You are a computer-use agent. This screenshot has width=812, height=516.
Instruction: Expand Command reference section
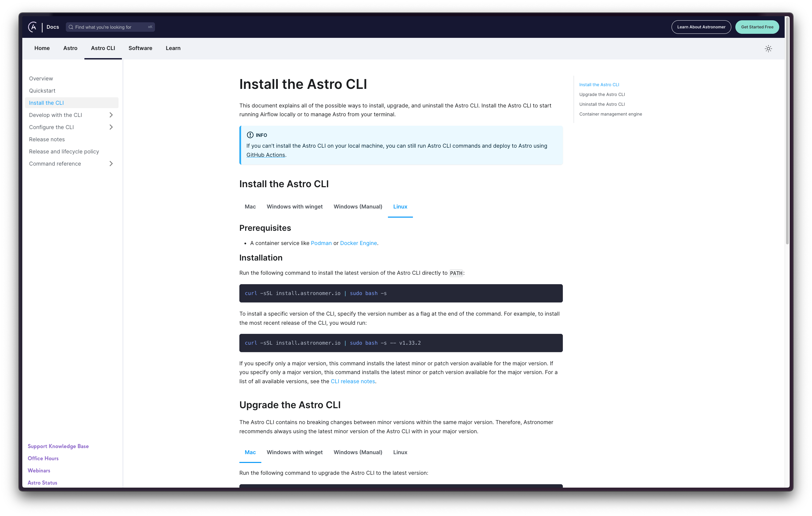[111, 164]
